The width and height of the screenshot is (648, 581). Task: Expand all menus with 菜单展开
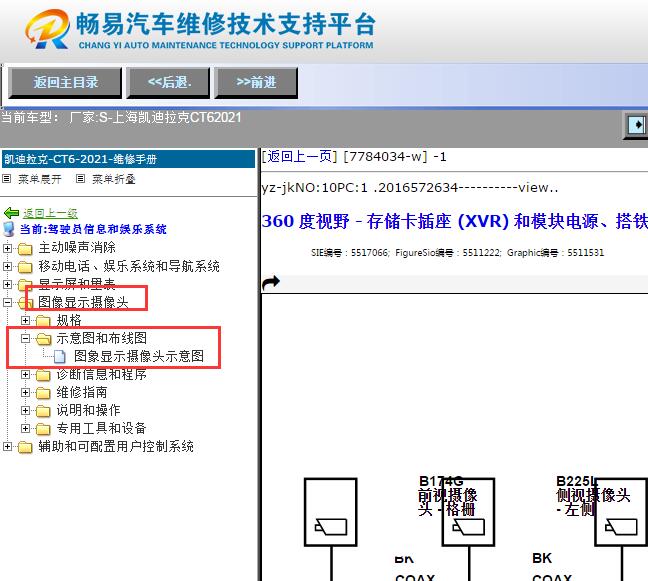[x=40, y=179]
